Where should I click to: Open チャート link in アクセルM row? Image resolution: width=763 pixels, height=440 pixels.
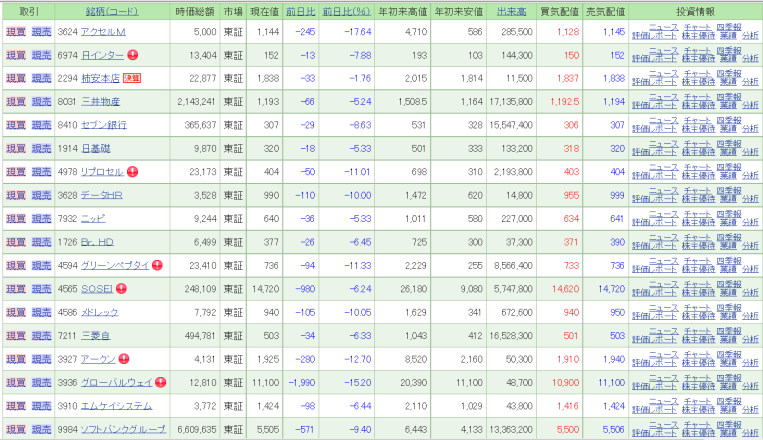[x=698, y=28]
